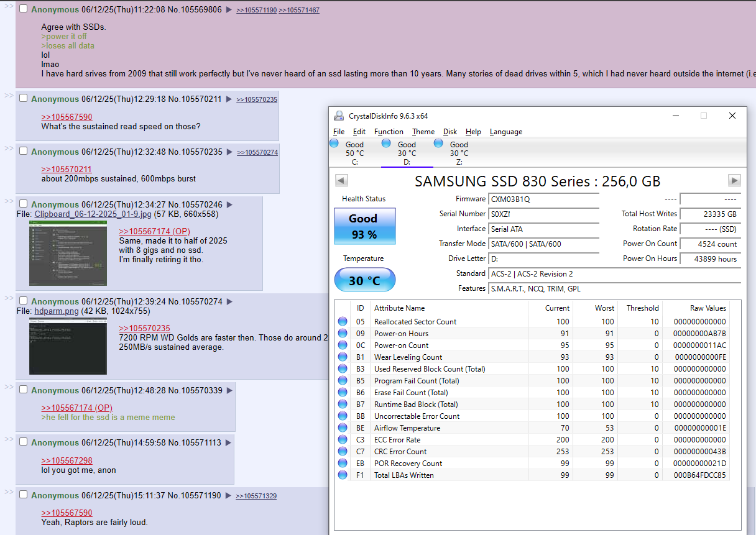The width and height of the screenshot is (756, 535).
Task: Follow the >>105571329 backlink
Action: point(257,496)
